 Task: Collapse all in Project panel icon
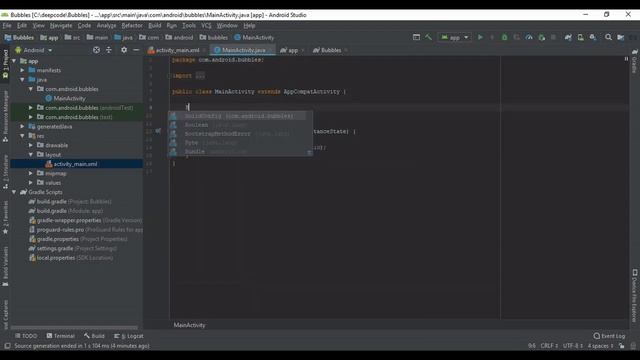[x=109, y=50]
